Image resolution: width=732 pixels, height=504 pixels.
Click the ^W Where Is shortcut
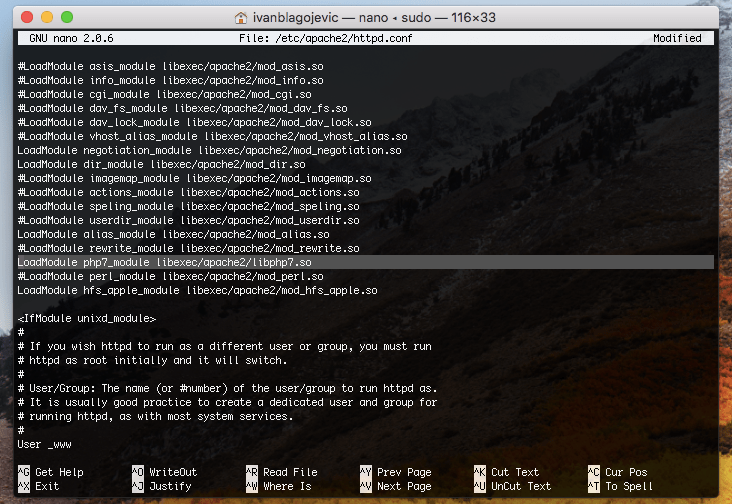point(279,486)
